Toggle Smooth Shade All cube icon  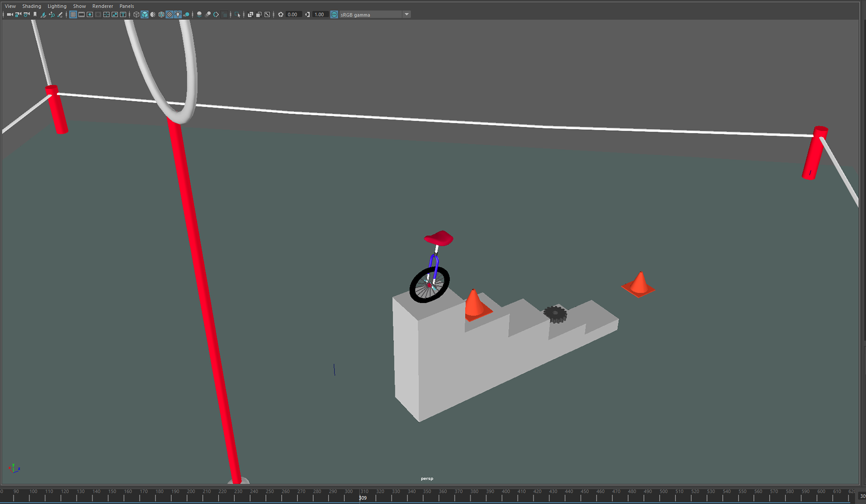coord(144,14)
